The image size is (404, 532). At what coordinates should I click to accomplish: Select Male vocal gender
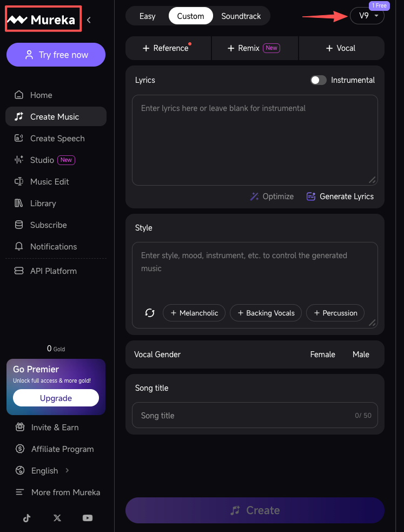click(x=361, y=354)
